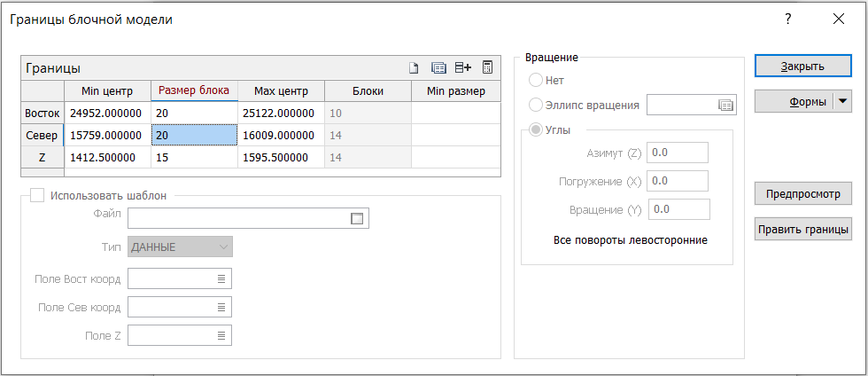Select the Север row header
This screenshot has height=376, width=868.
(x=43, y=136)
